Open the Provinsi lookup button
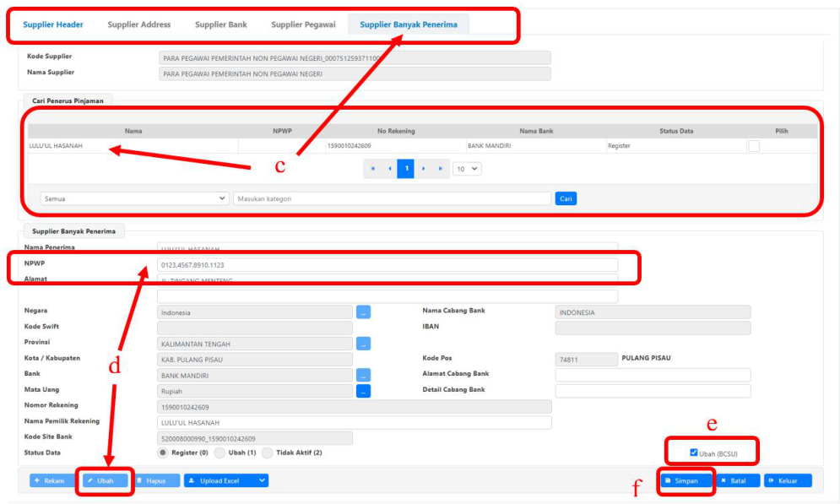The height and width of the screenshot is (504, 840). coord(363,344)
